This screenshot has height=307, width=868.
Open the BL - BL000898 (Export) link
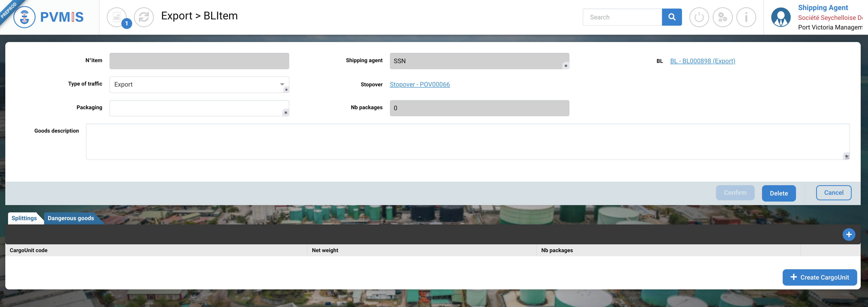click(702, 61)
